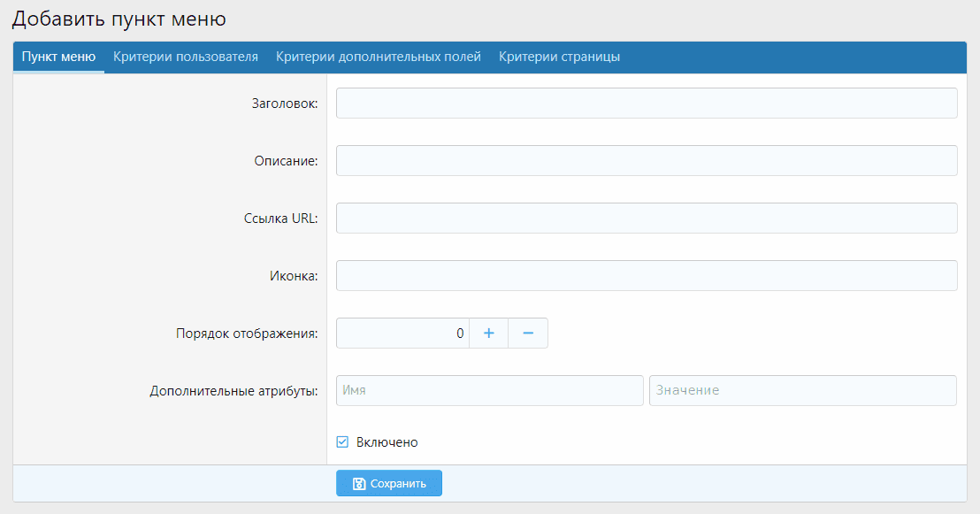
Task: Go to Критерии дополнительных полей tab
Action: click(379, 57)
